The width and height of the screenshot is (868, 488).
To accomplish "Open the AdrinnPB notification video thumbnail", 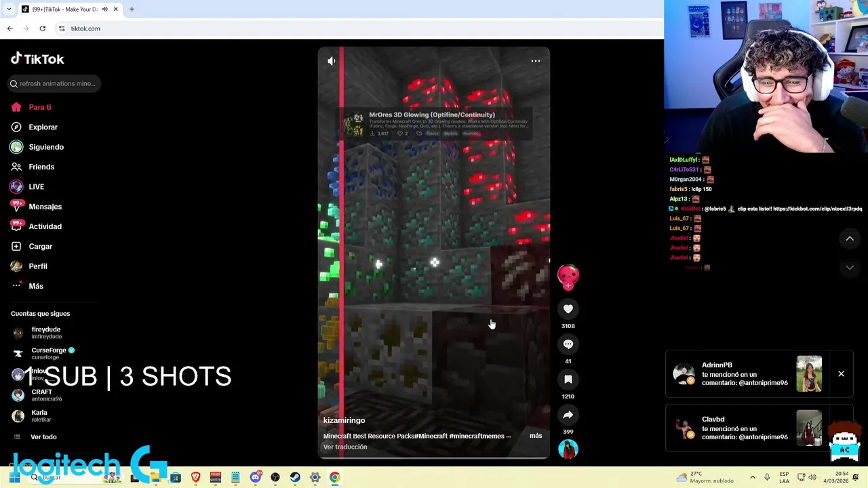I will click(x=809, y=374).
